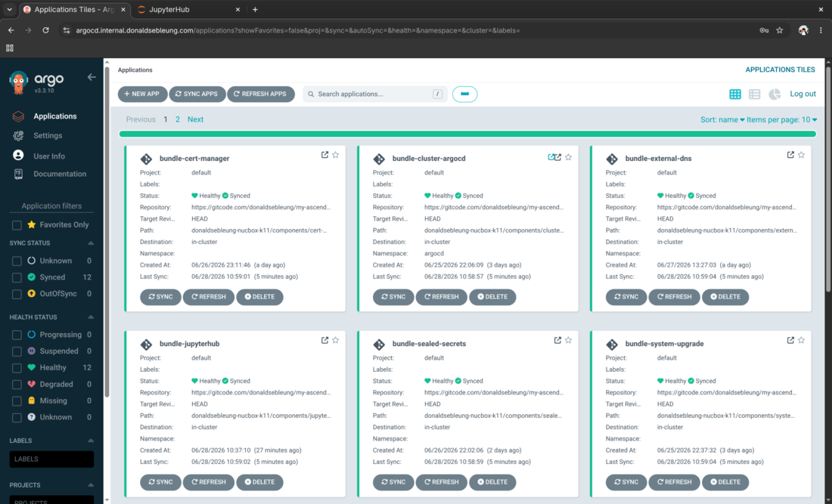
Task: Click the git icon beside bundle-cert-manager
Action: 146,159
